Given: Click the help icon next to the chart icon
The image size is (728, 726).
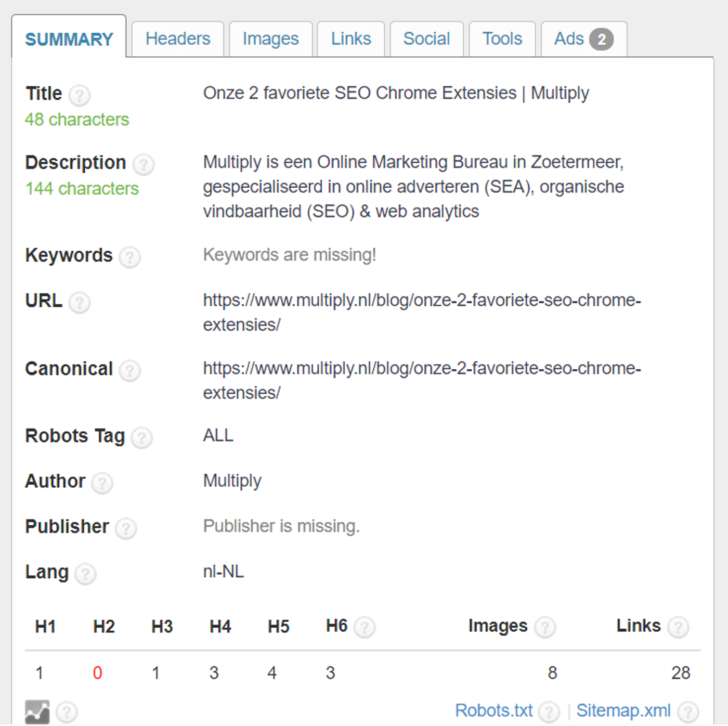Looking at the screenshot, I should (67, 712).
